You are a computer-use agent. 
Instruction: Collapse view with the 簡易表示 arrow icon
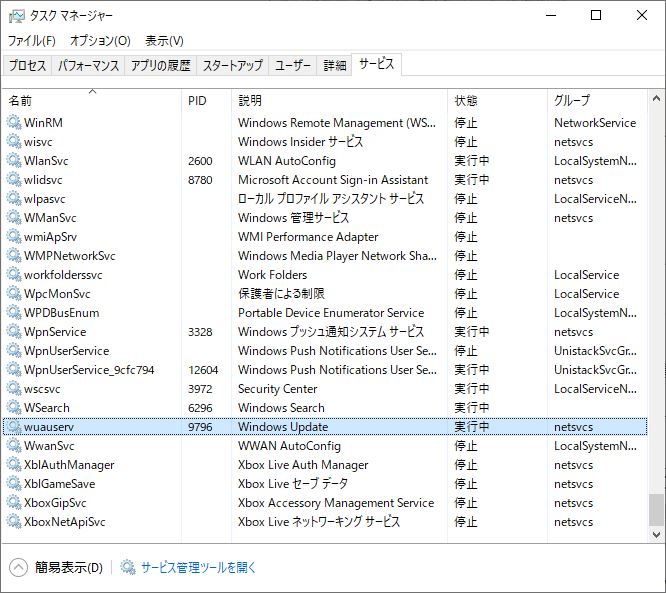[18, 568]
